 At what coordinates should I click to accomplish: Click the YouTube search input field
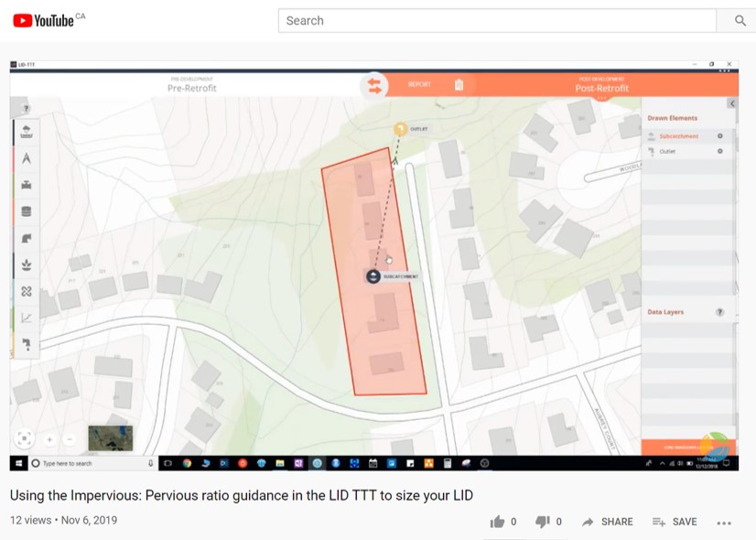coord(497,20)
